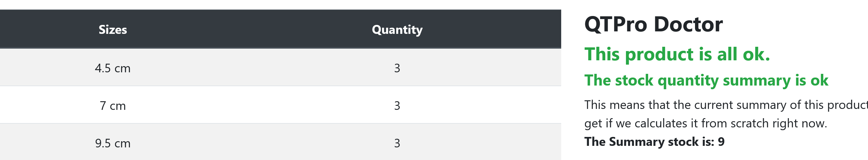
Task: Click 'This product is all ok.' message
Action: point(677,54)
